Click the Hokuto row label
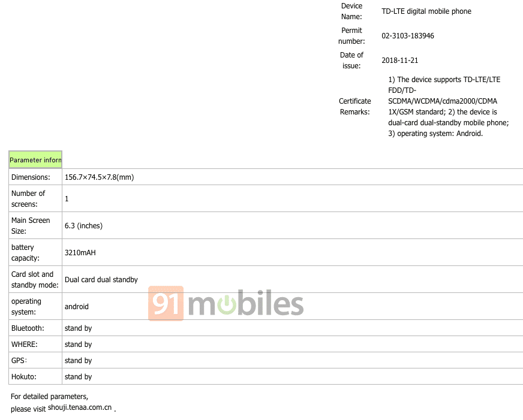Image resolution: width=523 pixels, height=420 pixels. point(23,377)
